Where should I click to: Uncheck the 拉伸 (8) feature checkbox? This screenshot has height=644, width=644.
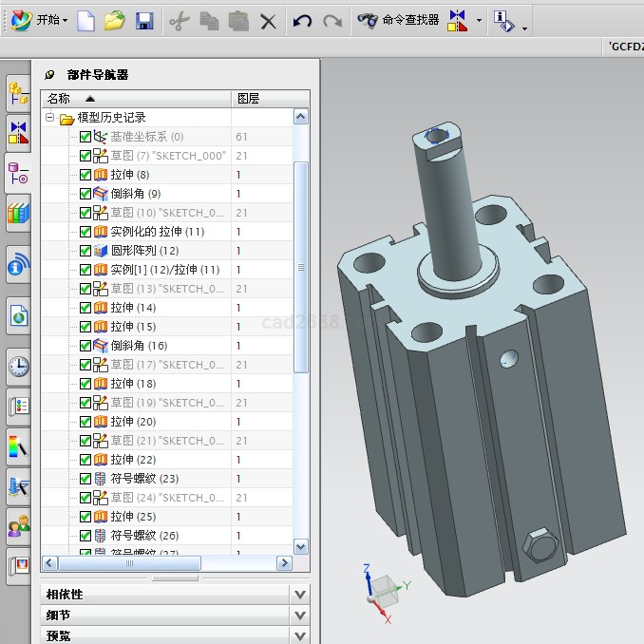85,175
